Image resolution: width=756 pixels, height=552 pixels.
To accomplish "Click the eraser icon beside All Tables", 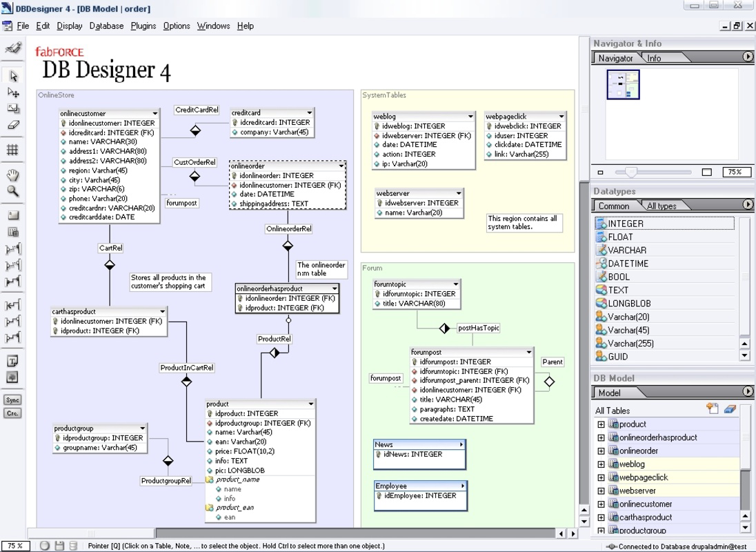I will [730, 408].
